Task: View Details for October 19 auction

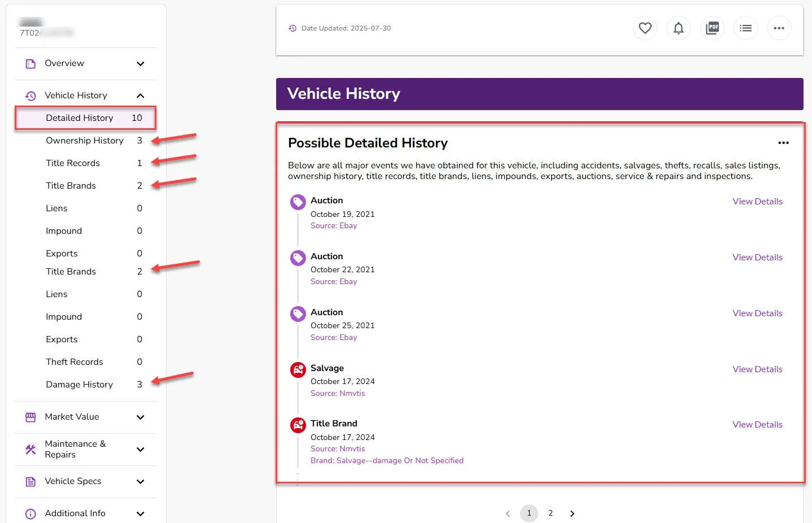Action: click(x=757, y=202)
